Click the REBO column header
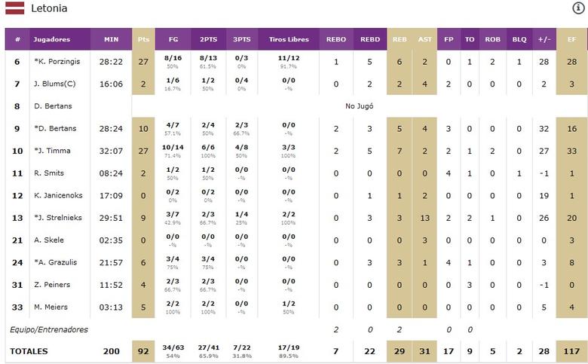The width and height of the screenshot is (588, 364). 336,39
